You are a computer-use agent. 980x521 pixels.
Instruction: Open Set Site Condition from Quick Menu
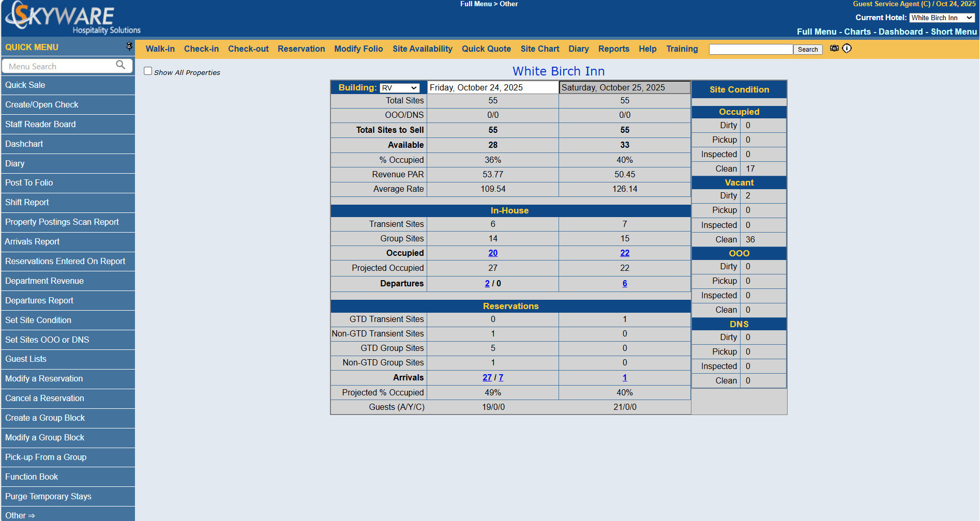pos(38,320)
